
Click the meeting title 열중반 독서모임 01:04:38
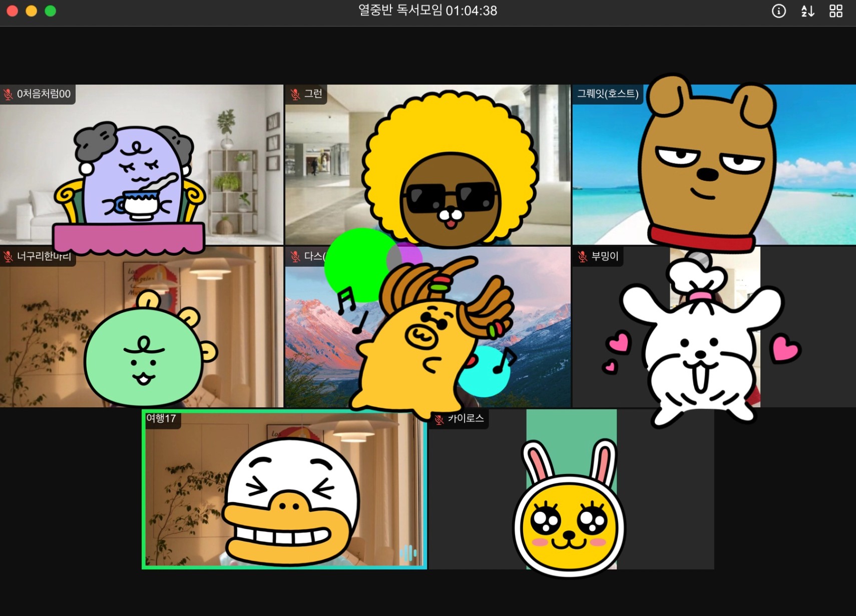[427, 11]
